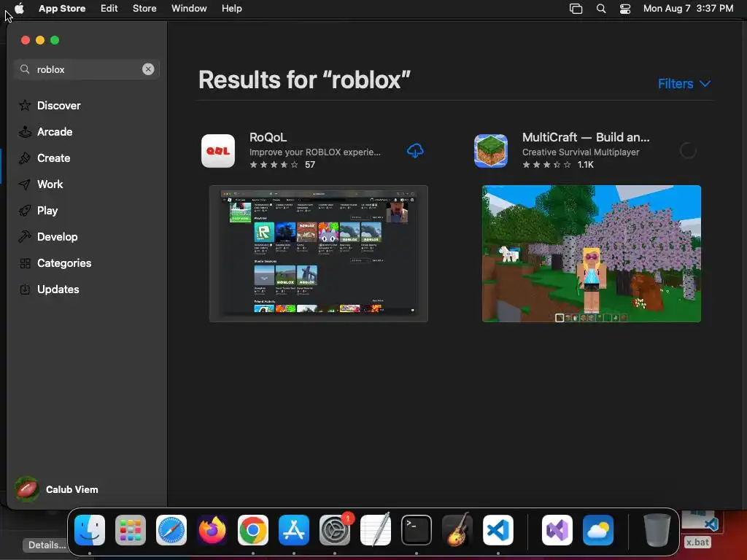Open the Calub Viem account profile
Viewport: 747px width, 560px height.
pos(56,489)
